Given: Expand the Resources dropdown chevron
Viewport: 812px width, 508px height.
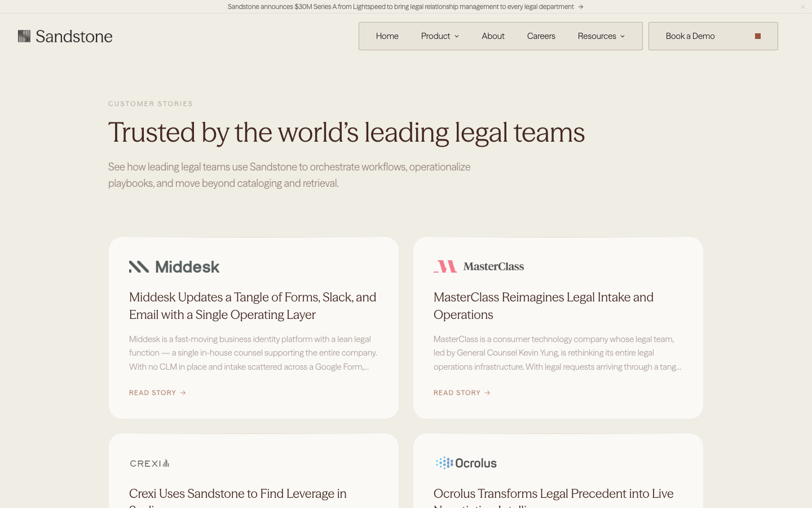Looking at the screenshot, I should pyautogui.click(x=623, y=36).
